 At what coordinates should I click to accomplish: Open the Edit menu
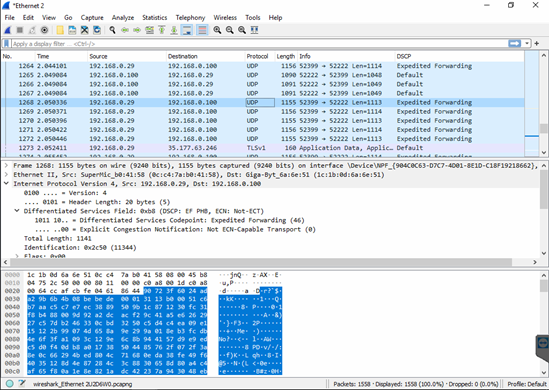(x=28, y=18)
